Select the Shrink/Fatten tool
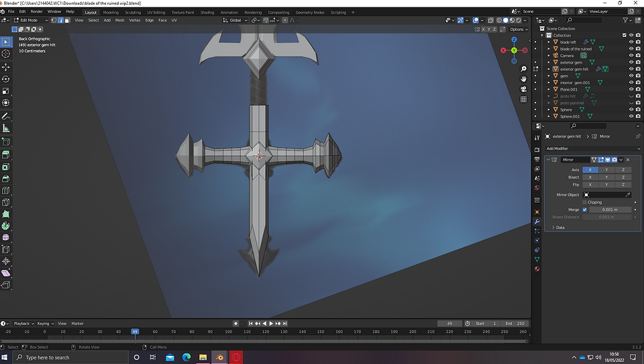Viewport: 644px width, 364px height. coord(6,261)
